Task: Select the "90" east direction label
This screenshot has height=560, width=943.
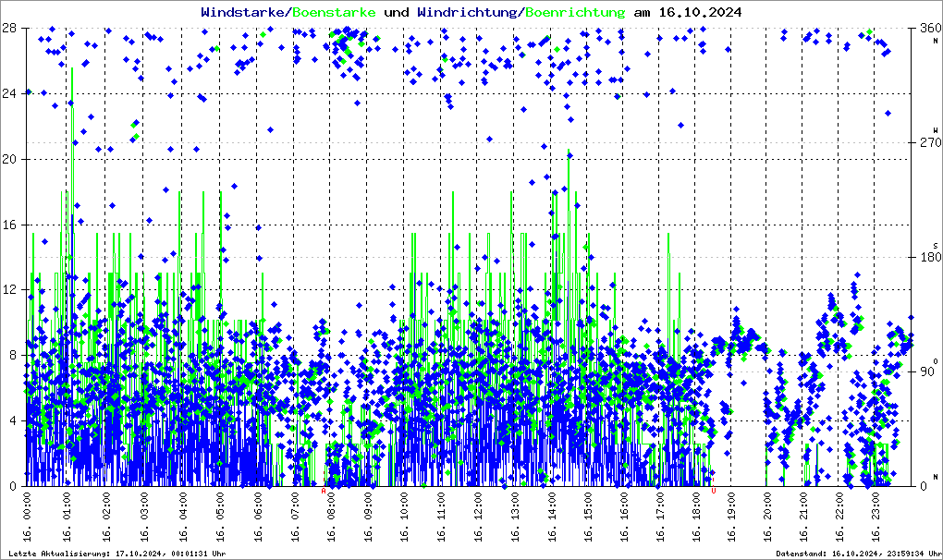Action: tap(925, 372)
